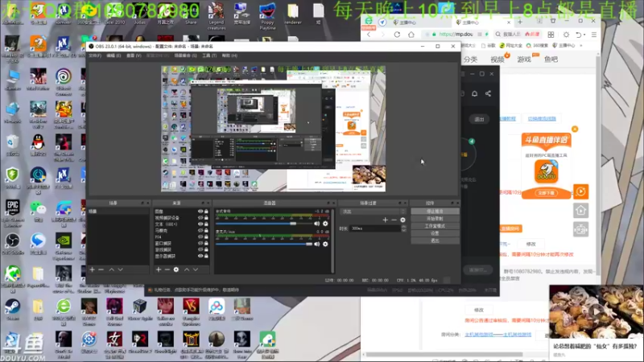Open the Steam desktop shortcut
Image resolution: width=644 pixels, height=362 pixels.
[12, 310]
